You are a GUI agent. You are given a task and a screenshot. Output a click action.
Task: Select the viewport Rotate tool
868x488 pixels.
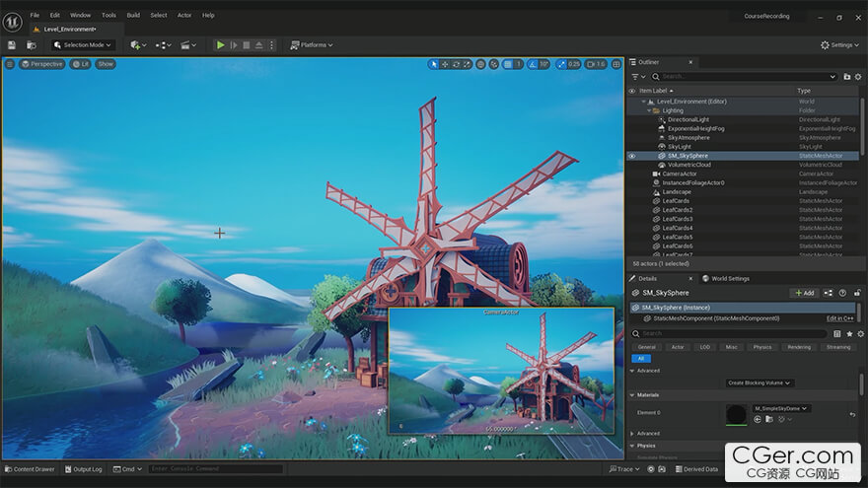click(x=456, y=64)
